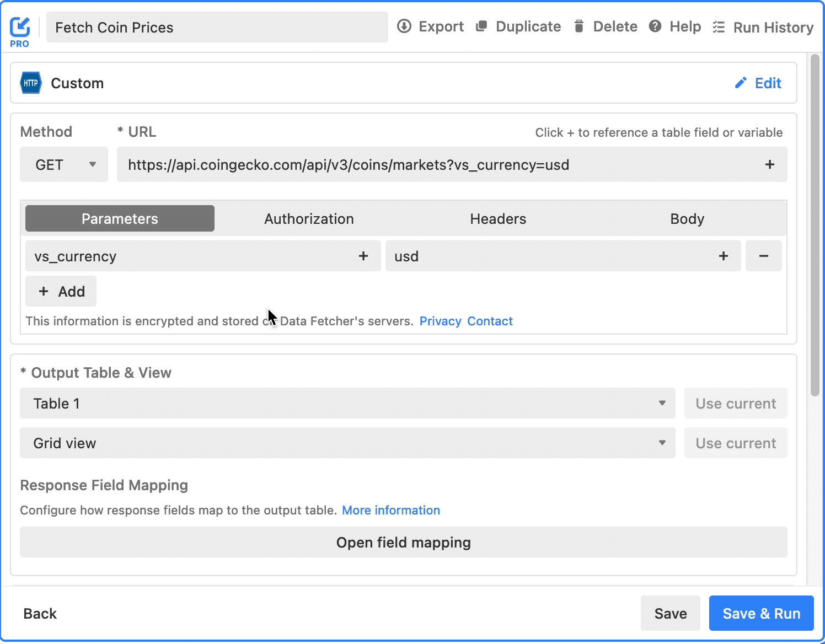
Task: Click the Save button
Action: (x=671, y=613)
